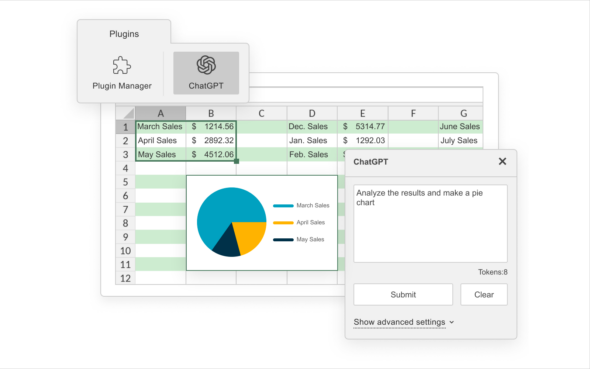Viewport: 590px width, 369px height.
Task: Click the selection fill handle square
Action: [236, 161]
